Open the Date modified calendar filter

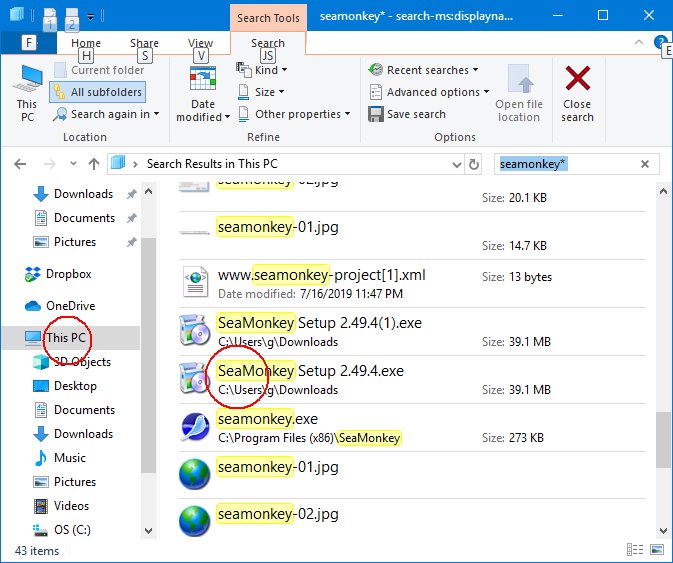[x=203, y=93]
